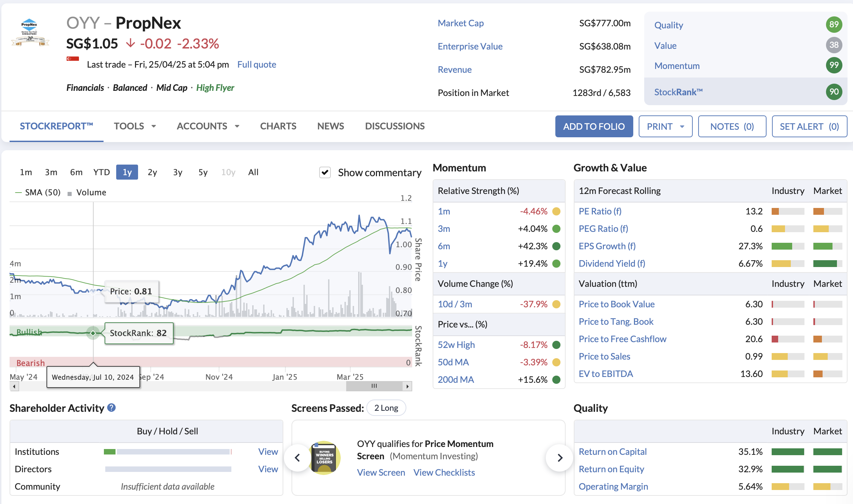This screenshot has height=504, width=853.
Task: Switch to the STOCKREPORT tab
Action: click(x=56, y=126)
